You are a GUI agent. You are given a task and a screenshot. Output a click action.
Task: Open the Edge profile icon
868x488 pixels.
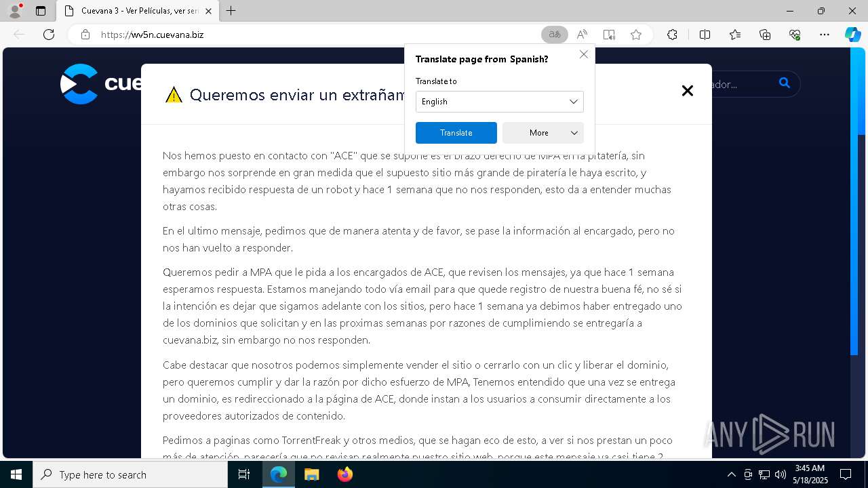[x=15, y=11]
